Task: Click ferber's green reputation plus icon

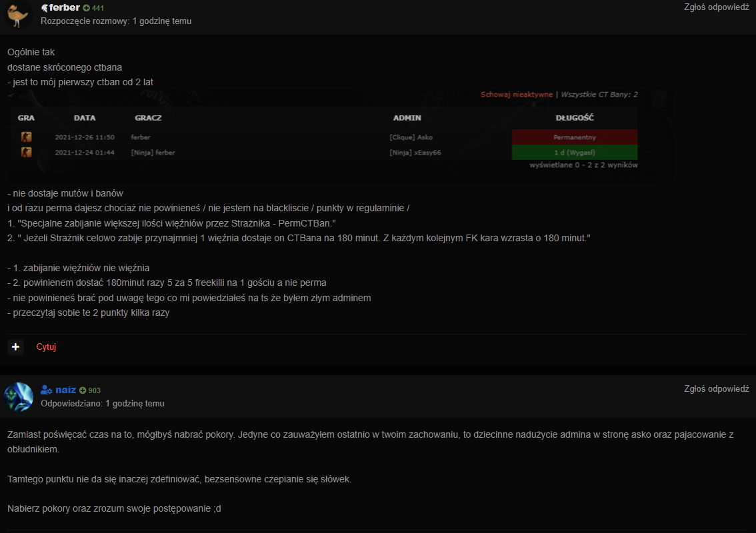Action: point(86,8)
